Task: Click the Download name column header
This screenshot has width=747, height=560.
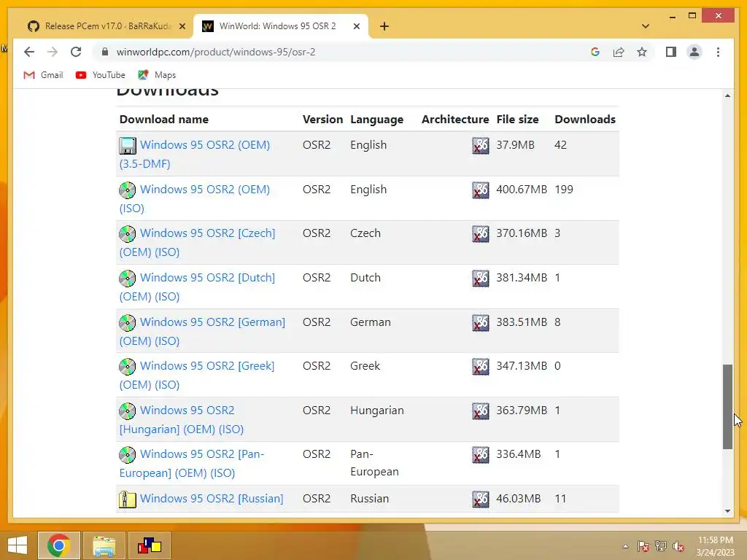Action: (x=164, y=120)
